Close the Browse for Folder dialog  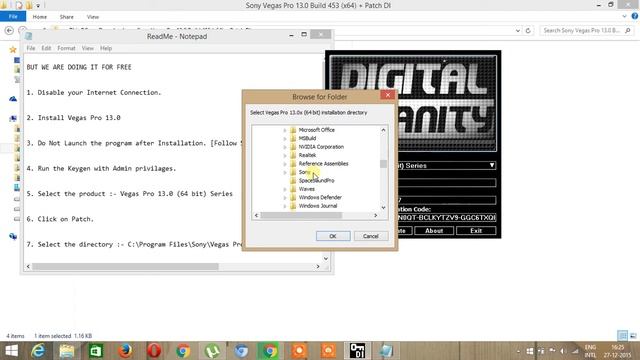tap(387, 95)
